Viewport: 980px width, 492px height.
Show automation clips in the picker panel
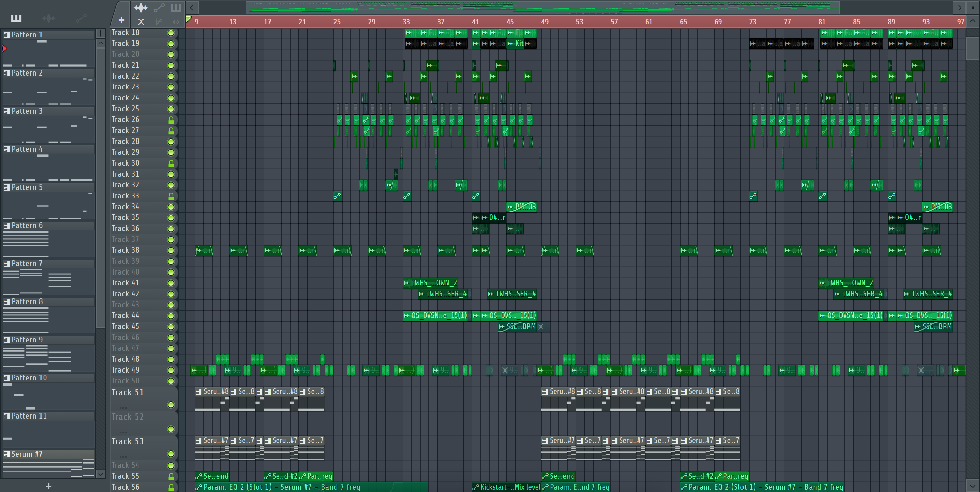click(x=81, y=18)
